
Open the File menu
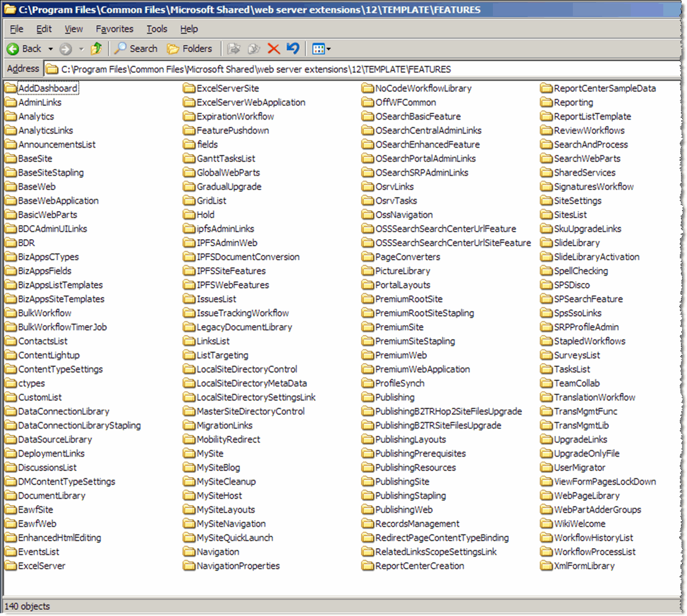(17, 29)
